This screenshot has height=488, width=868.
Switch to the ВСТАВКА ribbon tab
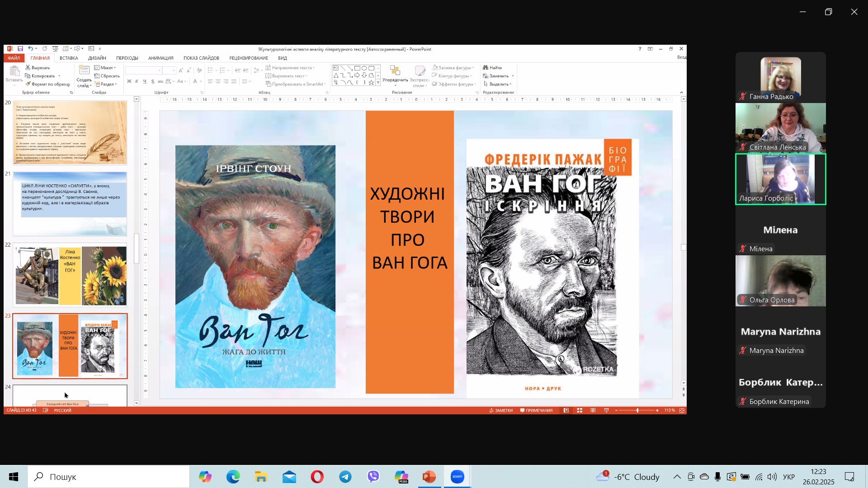tap(69, 58)
